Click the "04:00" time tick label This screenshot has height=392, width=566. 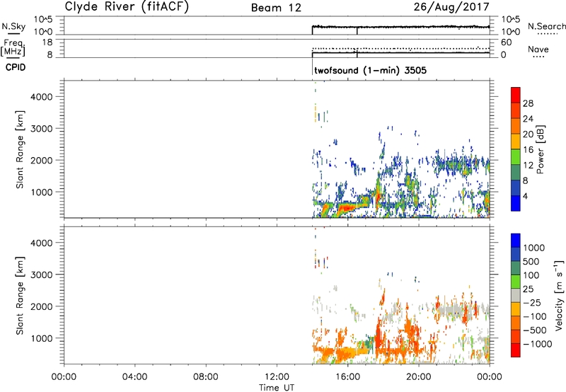[135, 377]
